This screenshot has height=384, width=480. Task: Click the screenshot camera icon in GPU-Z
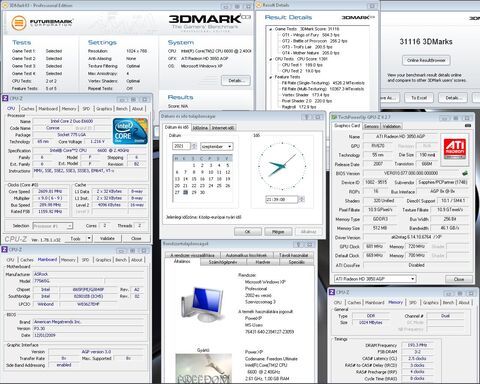point(468,126)
